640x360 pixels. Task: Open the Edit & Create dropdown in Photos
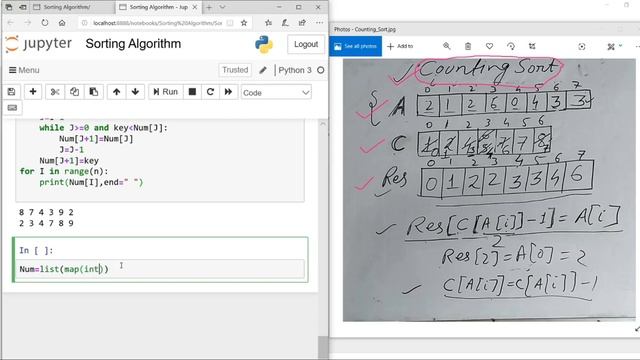(614, 47)
